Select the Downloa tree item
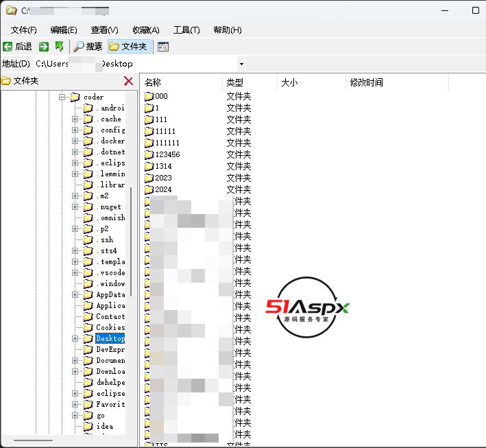Image resolution: width=486 pixels, height=448 pixels. click(x=110, y=371)
